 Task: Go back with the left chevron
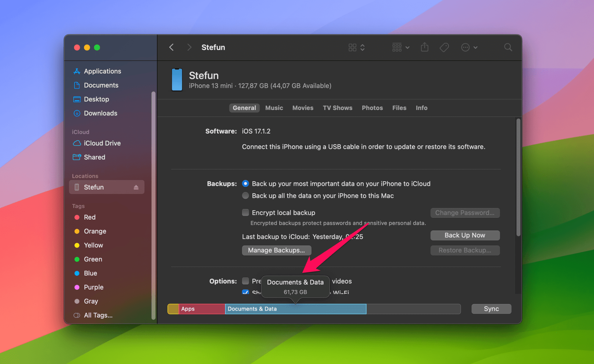click(x=171, y=47)
